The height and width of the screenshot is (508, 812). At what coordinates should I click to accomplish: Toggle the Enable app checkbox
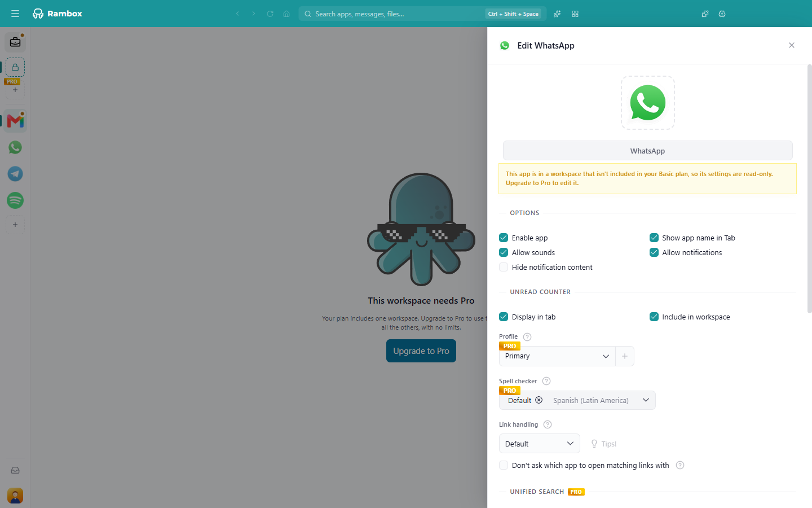[x=504, y=238]
